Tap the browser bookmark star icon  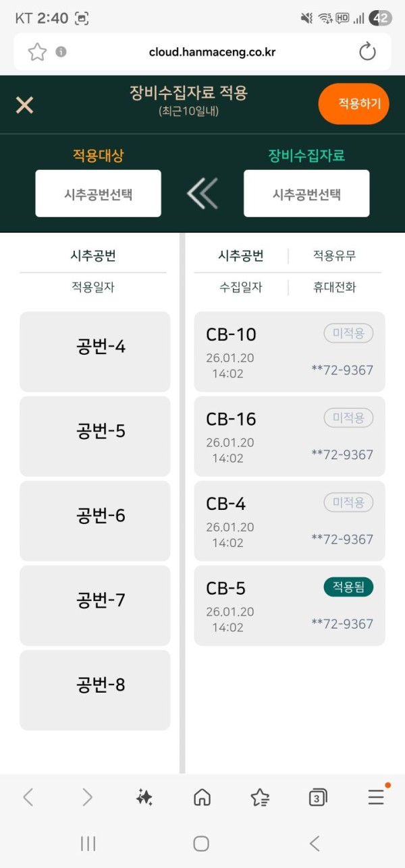[37, 52]
